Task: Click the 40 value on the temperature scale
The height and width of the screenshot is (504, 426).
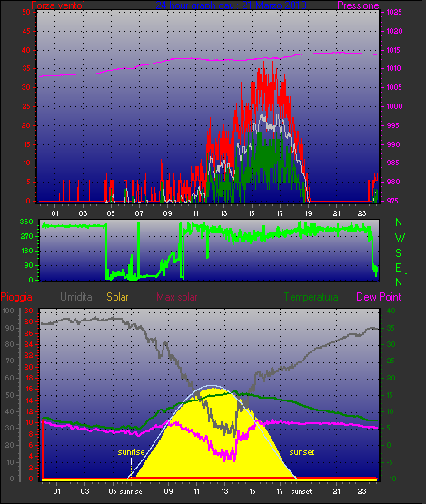Action: point(391,311)
